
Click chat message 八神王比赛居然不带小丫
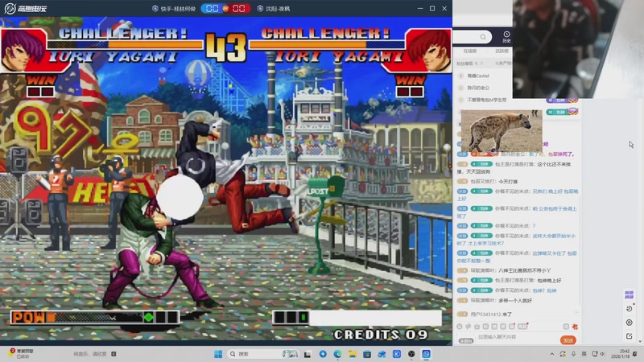click(525, 270)
